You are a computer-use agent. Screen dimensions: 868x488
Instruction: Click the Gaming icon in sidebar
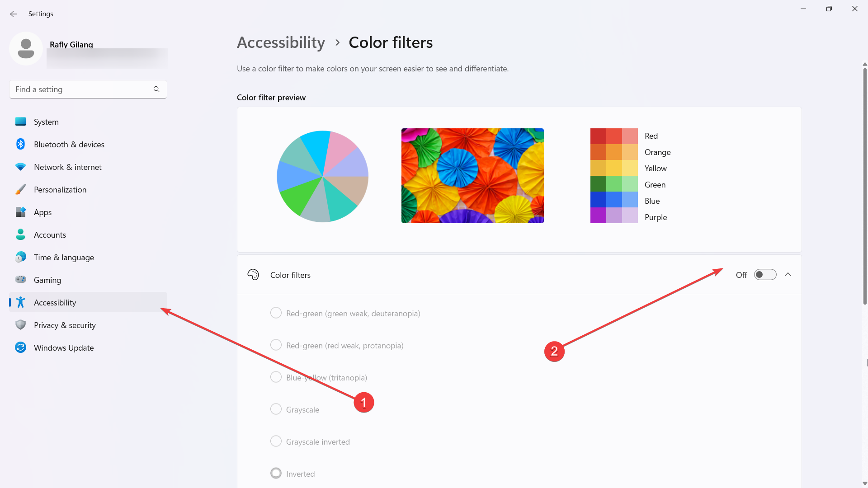[x=21, y=279]
